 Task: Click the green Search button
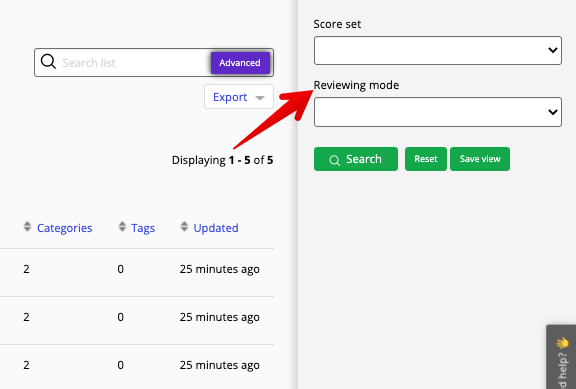[x=356, y=159]
